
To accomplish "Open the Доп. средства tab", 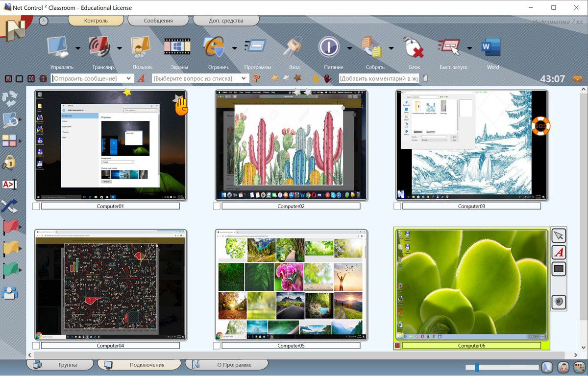I will (226, 21).
